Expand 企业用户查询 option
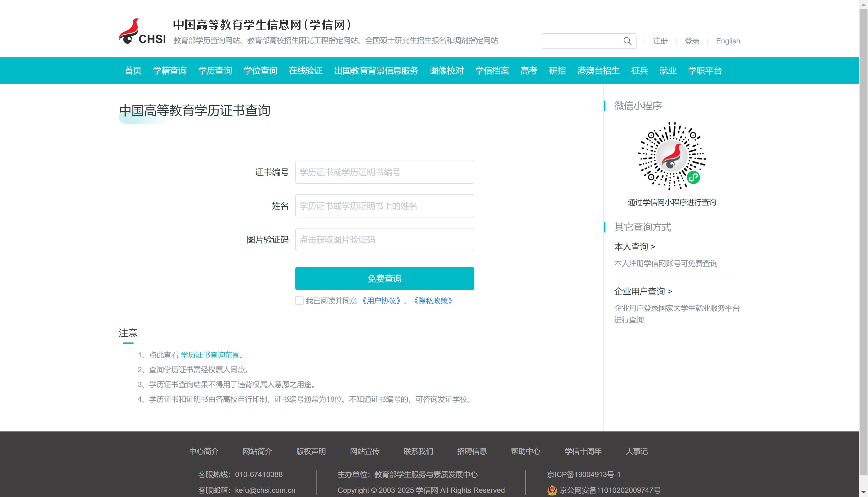Viewport: 868px width, 497px height. coord(643,291)
